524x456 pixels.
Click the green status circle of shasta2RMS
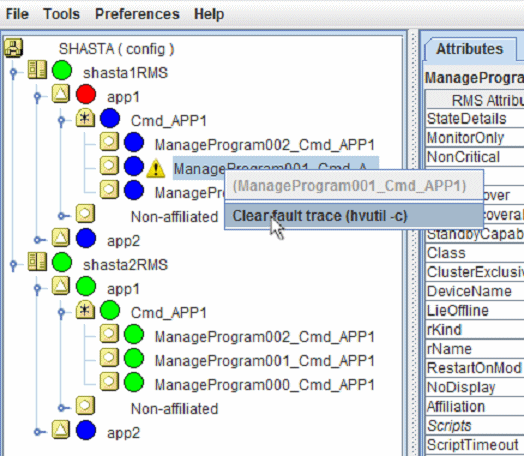point(62,262)
